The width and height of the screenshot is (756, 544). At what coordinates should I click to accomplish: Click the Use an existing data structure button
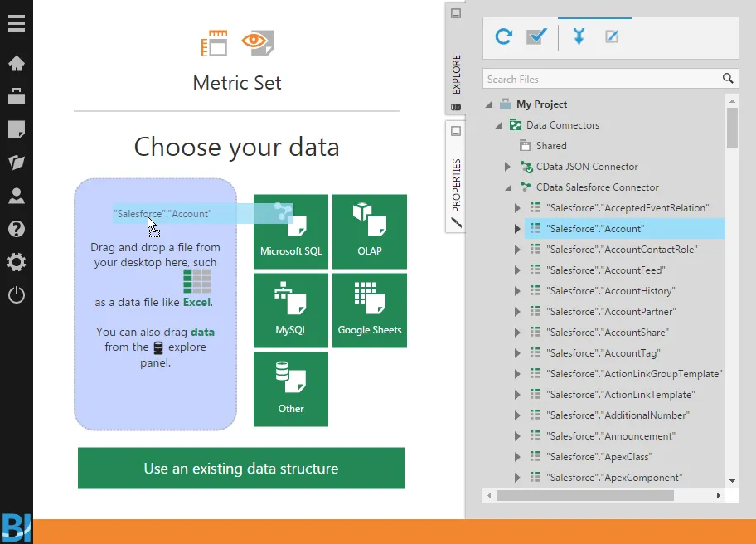click(240, 468)
